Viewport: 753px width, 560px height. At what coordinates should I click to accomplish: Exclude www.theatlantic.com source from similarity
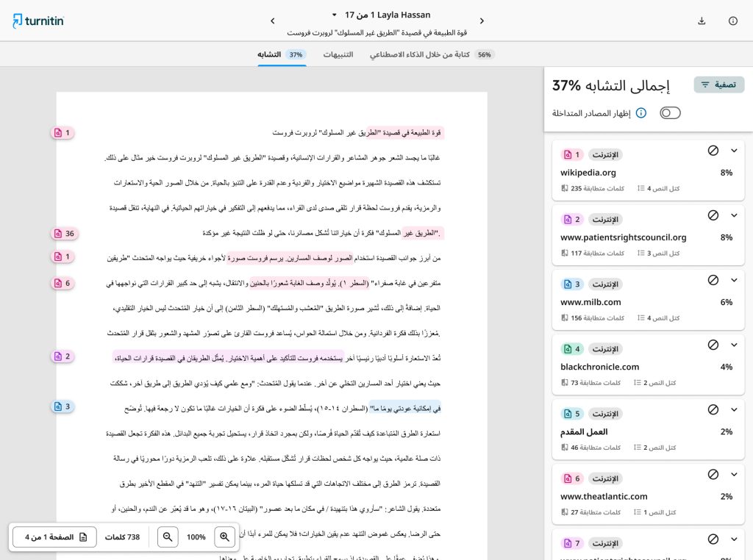tap(713, 475)
